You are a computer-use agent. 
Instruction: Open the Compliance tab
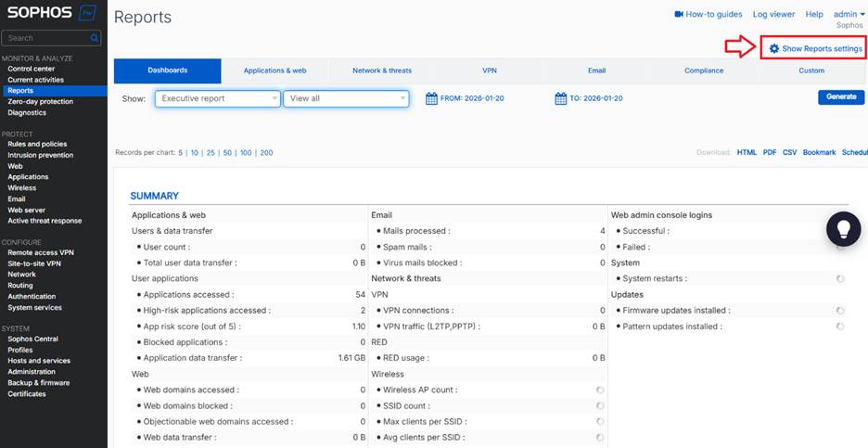click(x=704, y=70)
